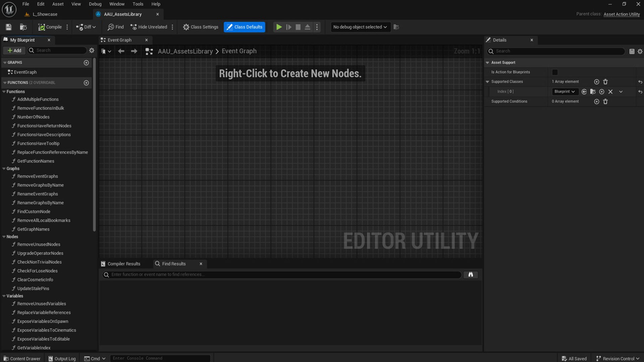The width and height of the screenshot is (644, 362).
Task: Reset Supported Classes to default
Action: coord(640,82)
